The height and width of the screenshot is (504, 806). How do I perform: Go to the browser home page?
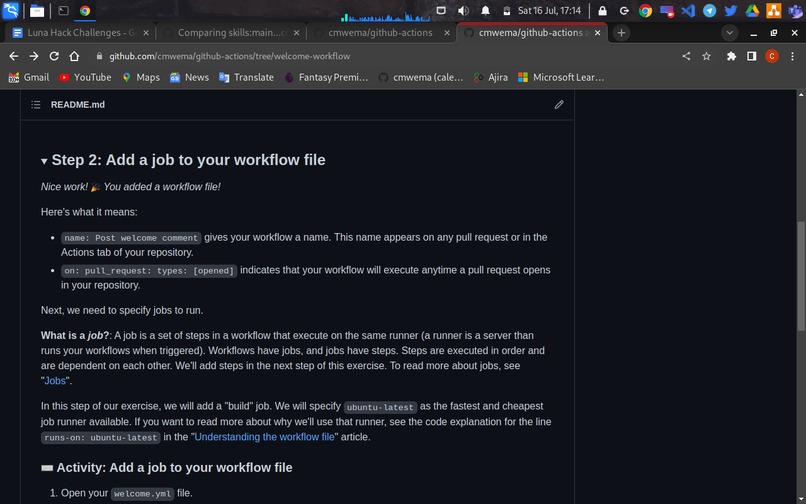[75, 56]
